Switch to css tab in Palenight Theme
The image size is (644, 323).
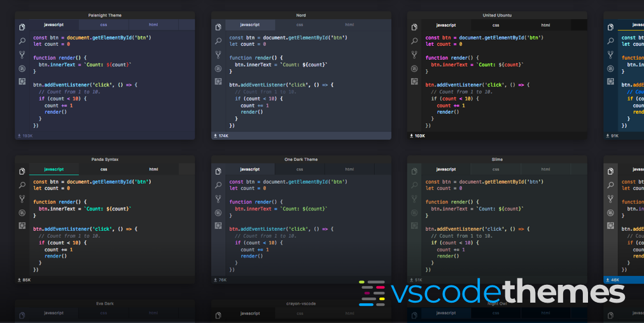pos(104,25)
